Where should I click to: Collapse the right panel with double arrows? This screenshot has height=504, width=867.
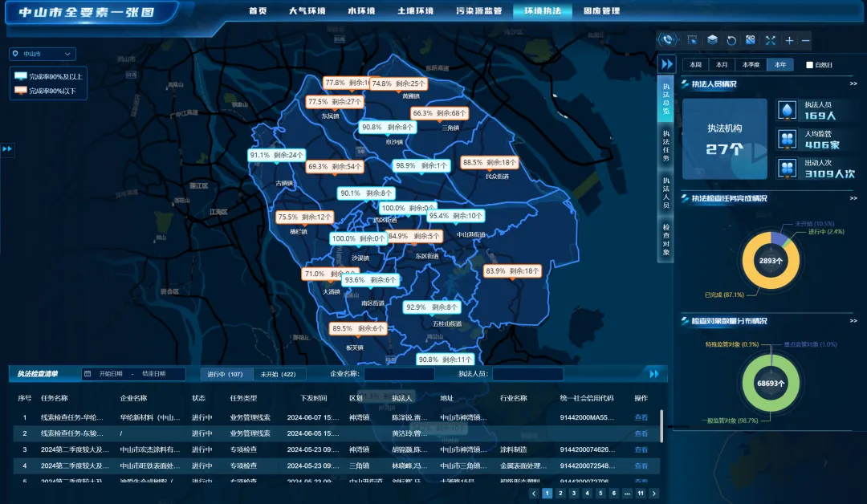pyautogui.click(x=666, y=64)
